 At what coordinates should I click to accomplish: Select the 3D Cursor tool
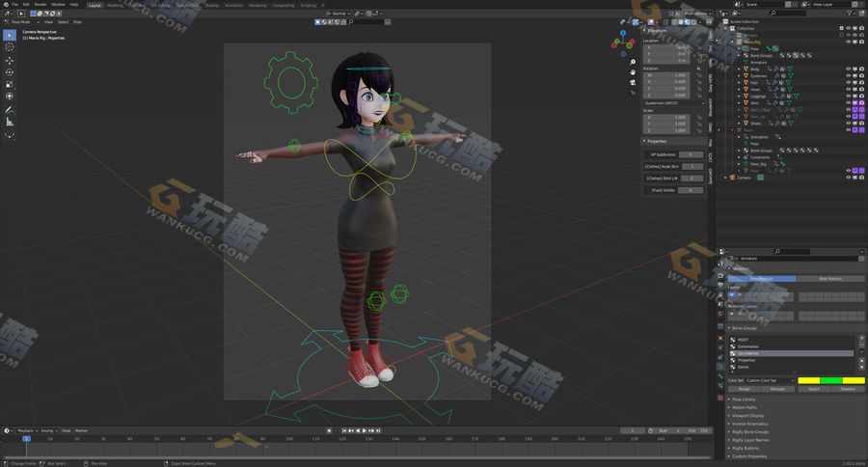[x=10, y=47]
